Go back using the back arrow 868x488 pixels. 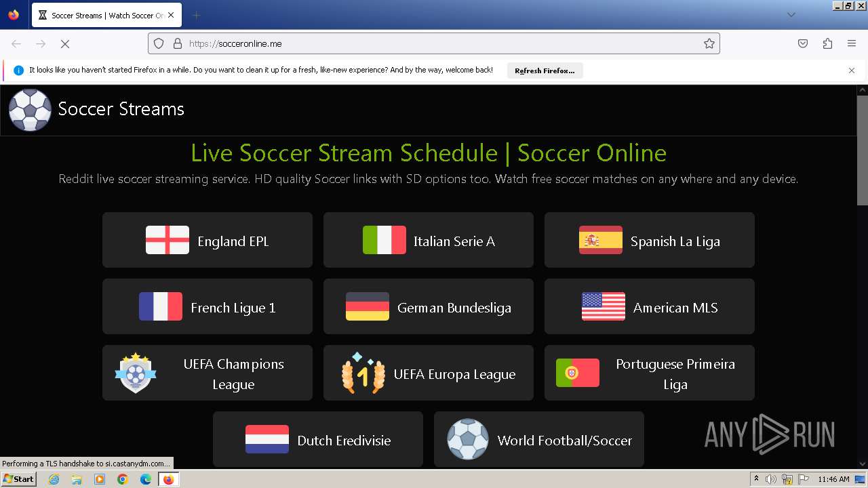click(16, 43)
